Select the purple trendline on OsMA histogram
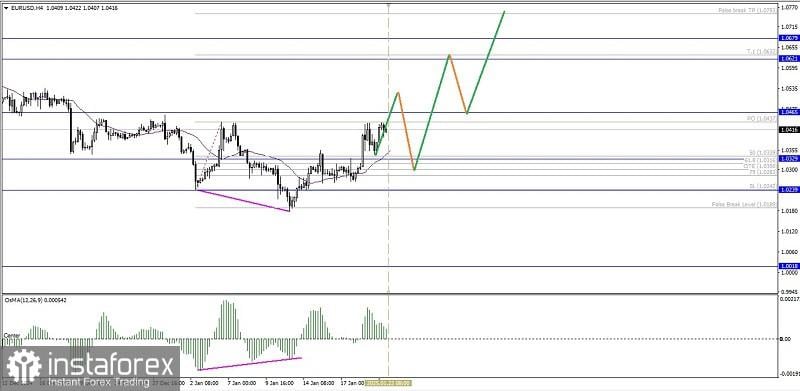 click(249, 363)
